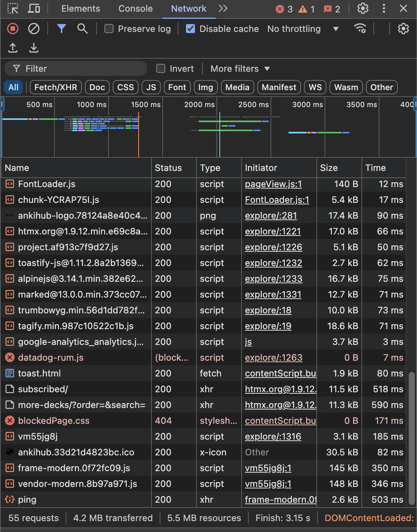417x532 pixels.
Task: Filter requests by Fetch/XHR
Action: (56, 87)
